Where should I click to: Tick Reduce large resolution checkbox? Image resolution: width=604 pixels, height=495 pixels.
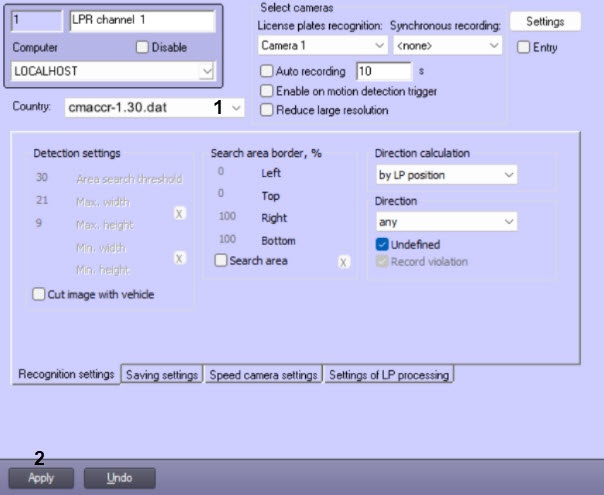(267, 110)
